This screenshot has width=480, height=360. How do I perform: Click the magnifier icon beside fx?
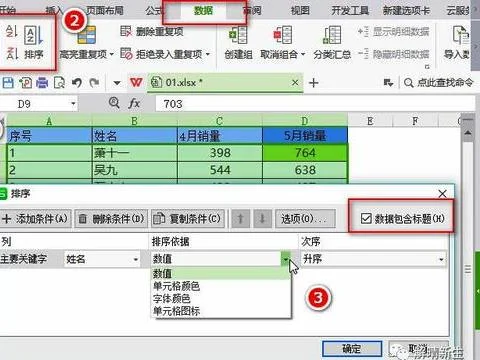114,103
